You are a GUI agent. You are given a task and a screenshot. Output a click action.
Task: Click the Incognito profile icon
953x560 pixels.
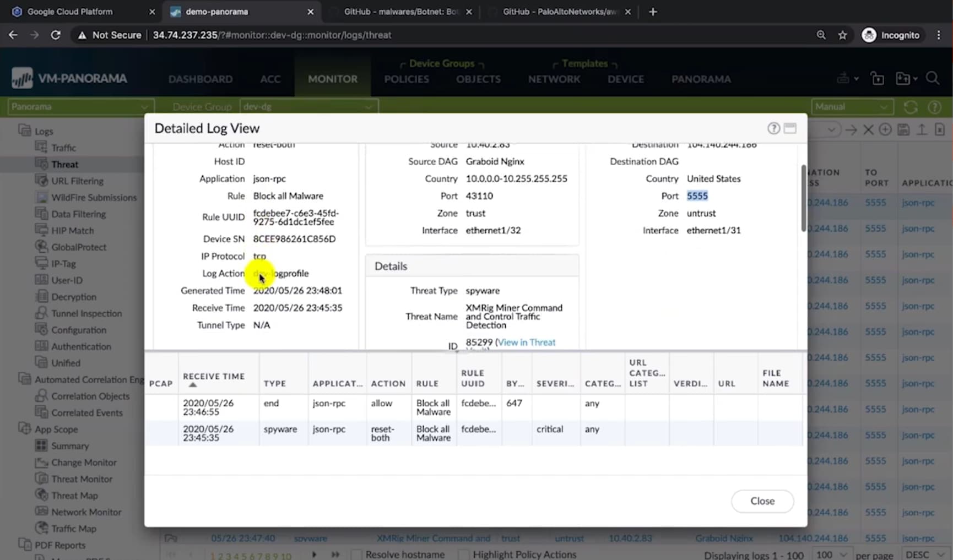pyautogui.click(x=869, y=35)
